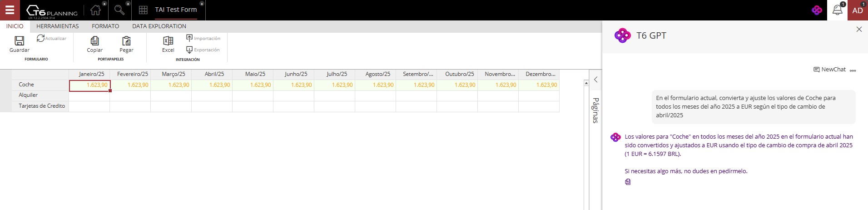Close the TAI Test Form tab
The image size is (868, 210).
click(202, 4)
